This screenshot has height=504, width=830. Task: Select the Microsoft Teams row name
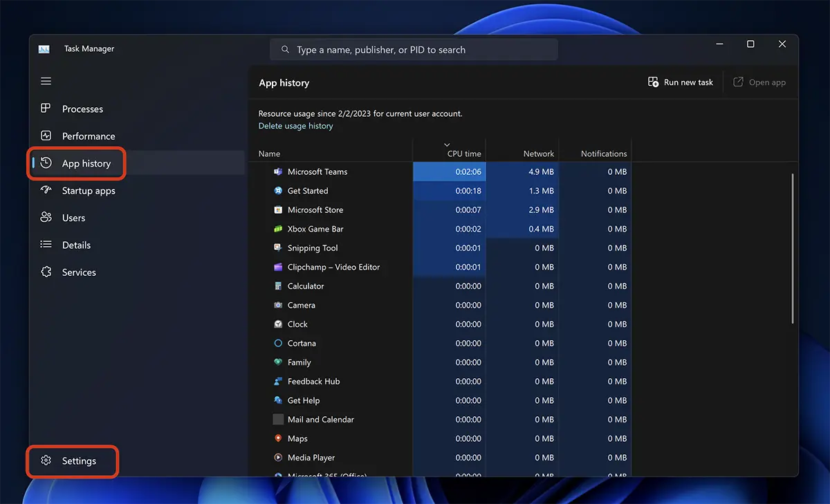coord(317,171)
